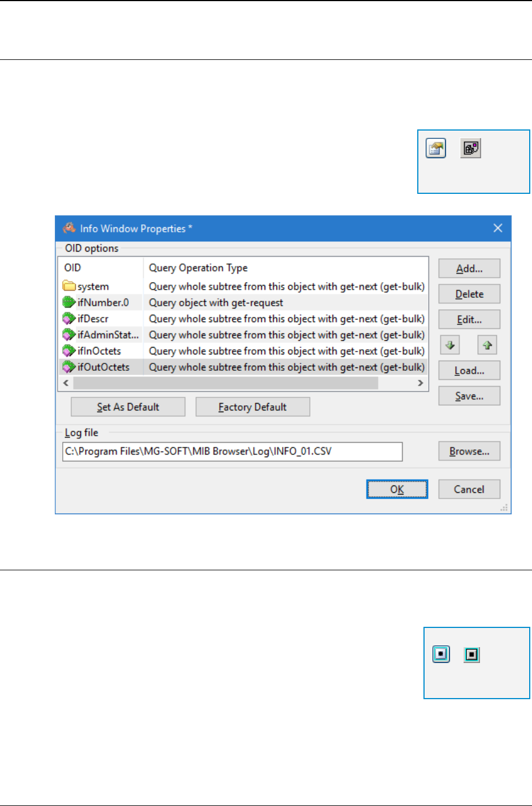Click the query type text in ifDescr row
The width and height of the screenshot is (532, 806).
click(287, 319)
